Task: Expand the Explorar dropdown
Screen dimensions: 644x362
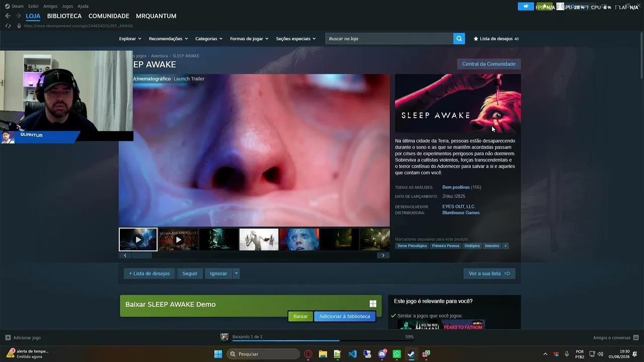Action: tap(130, 39)
